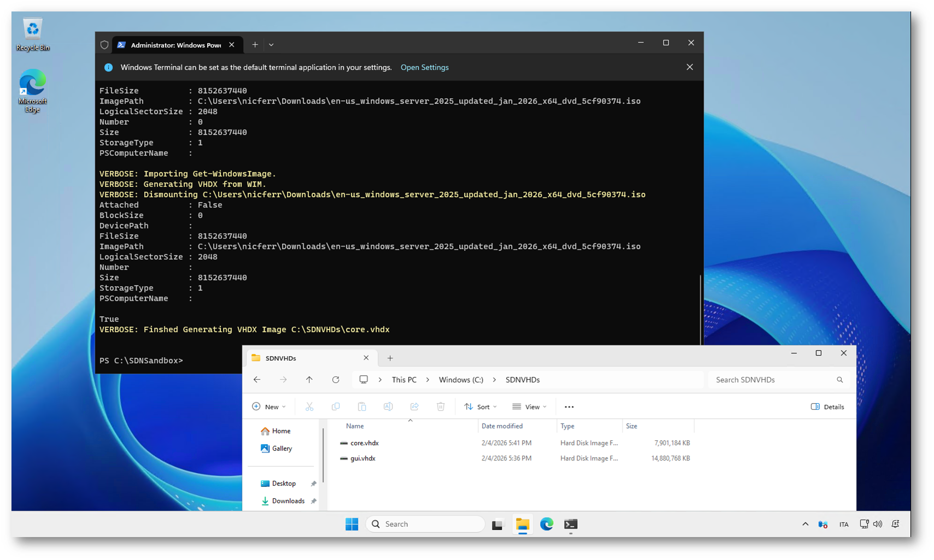934x560 pixels.
Task: Click the Task View taskbar icon
Action: [497, 524]
